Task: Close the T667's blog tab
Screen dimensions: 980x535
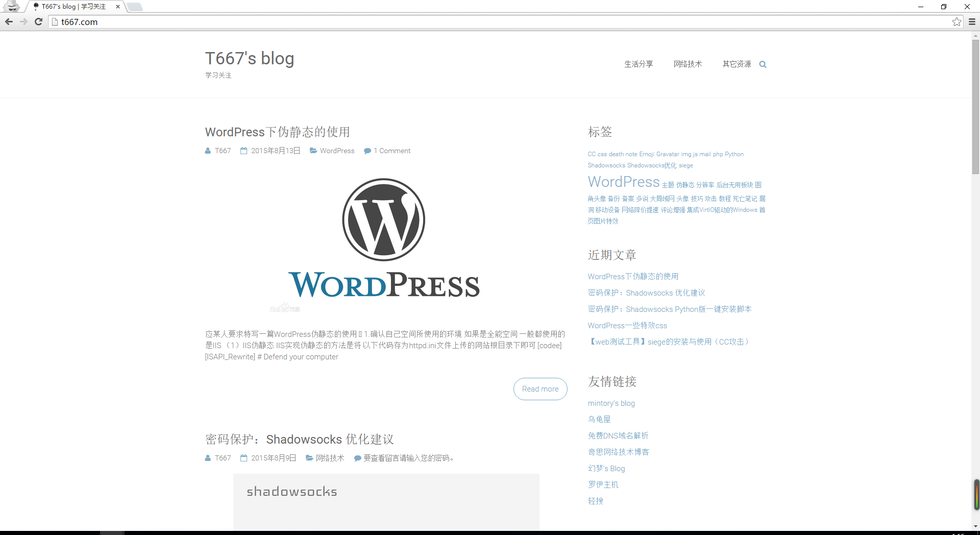Action: coord(118,7)
